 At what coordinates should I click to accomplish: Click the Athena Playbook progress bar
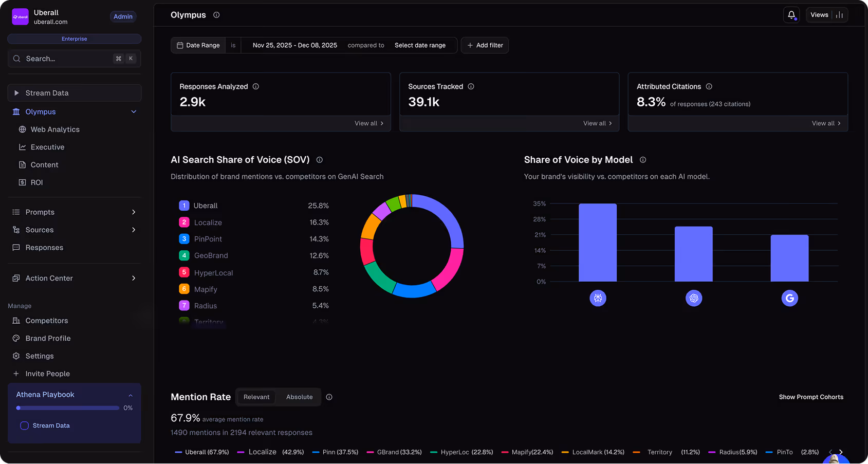(67, 407)
